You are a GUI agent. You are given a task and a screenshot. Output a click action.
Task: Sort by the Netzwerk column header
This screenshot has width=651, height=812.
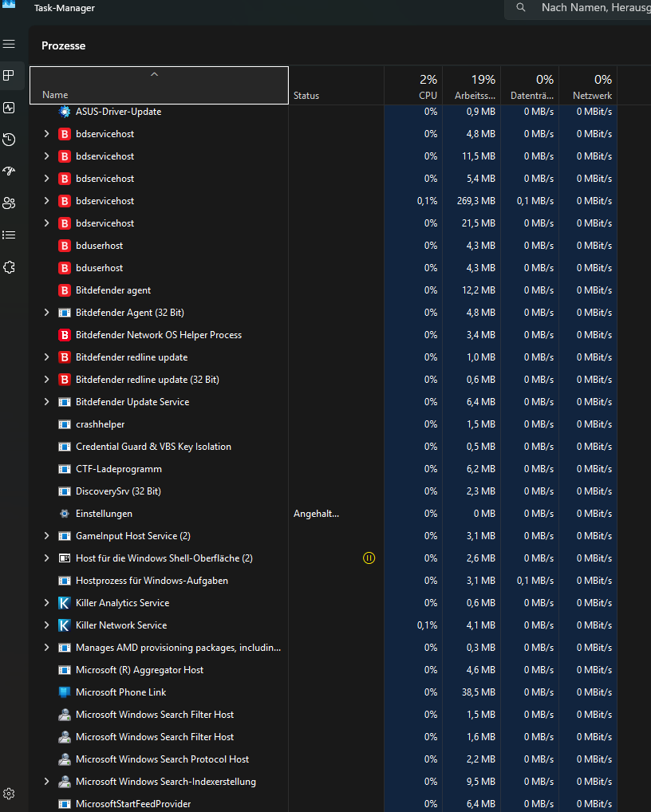[588, 85]
